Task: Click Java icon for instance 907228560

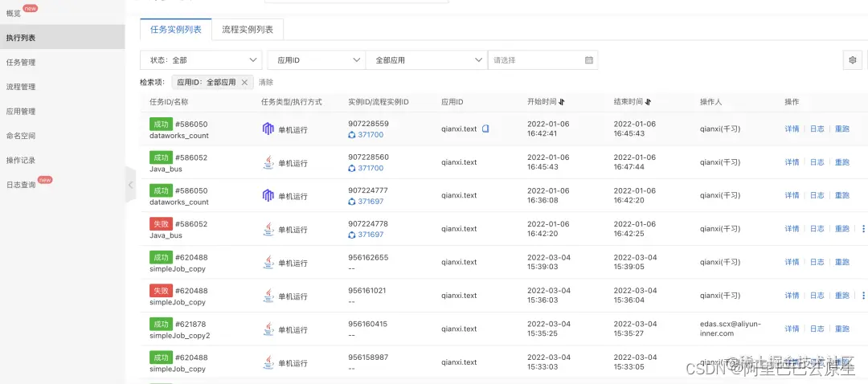Action: 268,162
